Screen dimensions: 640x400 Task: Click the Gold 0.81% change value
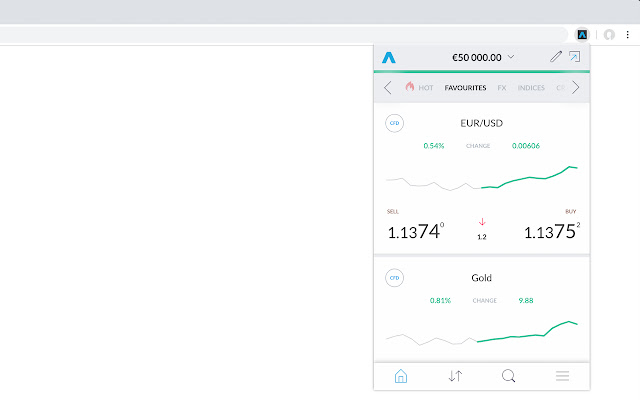click(440, 300)
